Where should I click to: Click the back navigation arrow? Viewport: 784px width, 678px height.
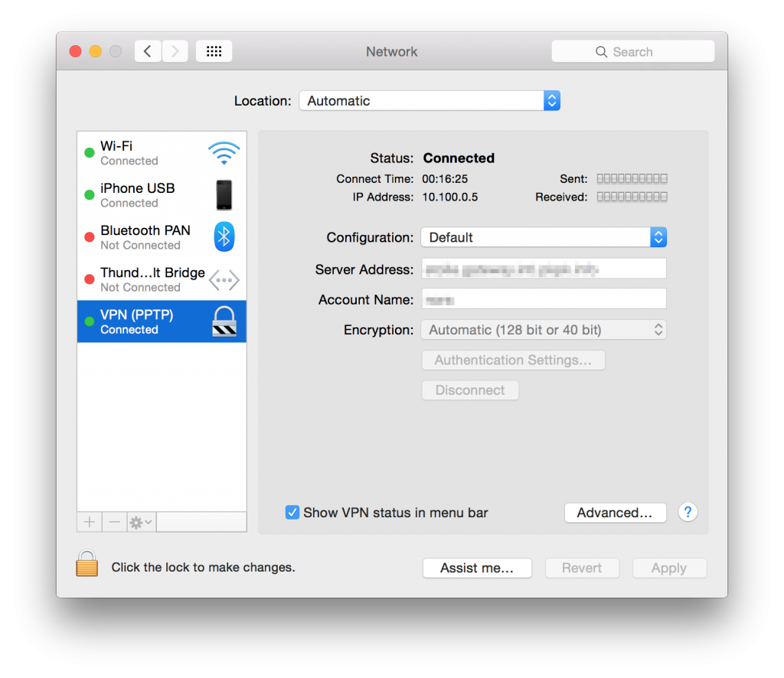click(x=148, y=51)
